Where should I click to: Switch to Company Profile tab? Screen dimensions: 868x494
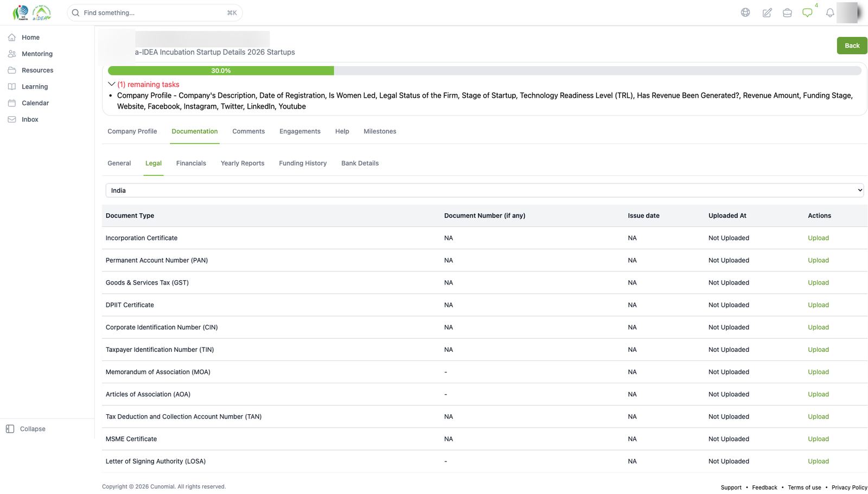132,131
